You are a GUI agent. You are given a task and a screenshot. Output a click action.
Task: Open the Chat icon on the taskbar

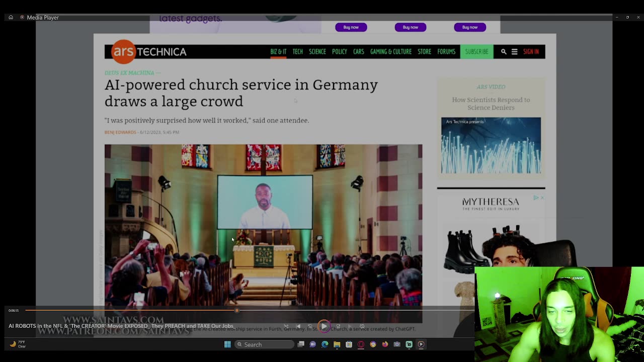pos(313,344)
